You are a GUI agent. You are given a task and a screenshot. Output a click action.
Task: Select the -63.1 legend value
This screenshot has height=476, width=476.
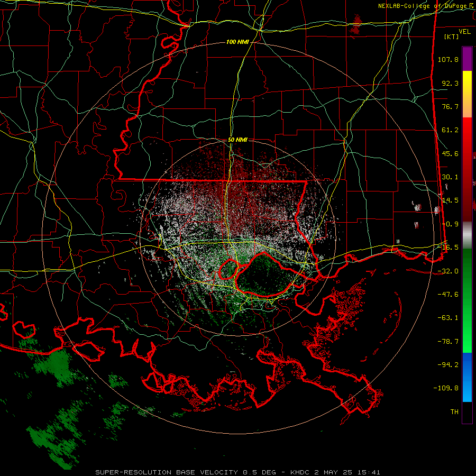pos(448,318)
